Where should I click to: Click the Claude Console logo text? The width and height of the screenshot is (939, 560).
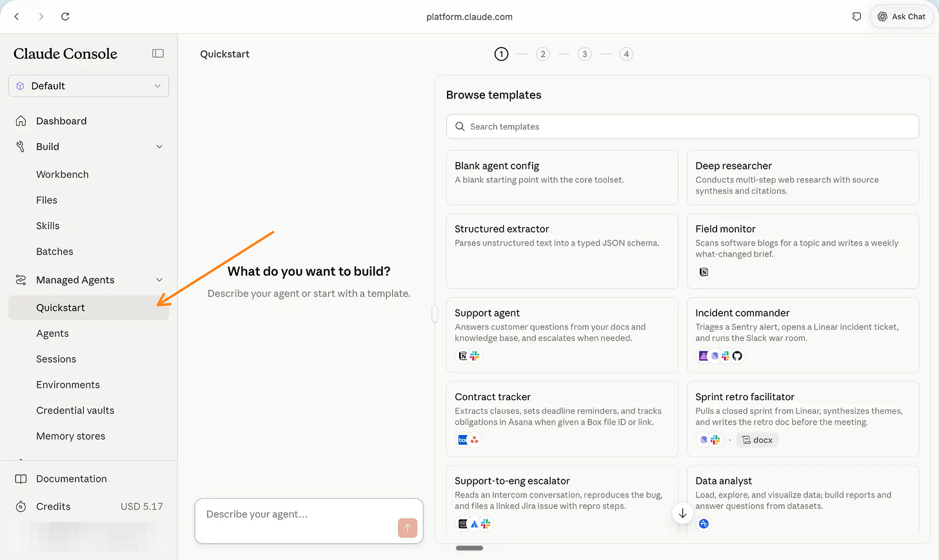coord(65,54)
